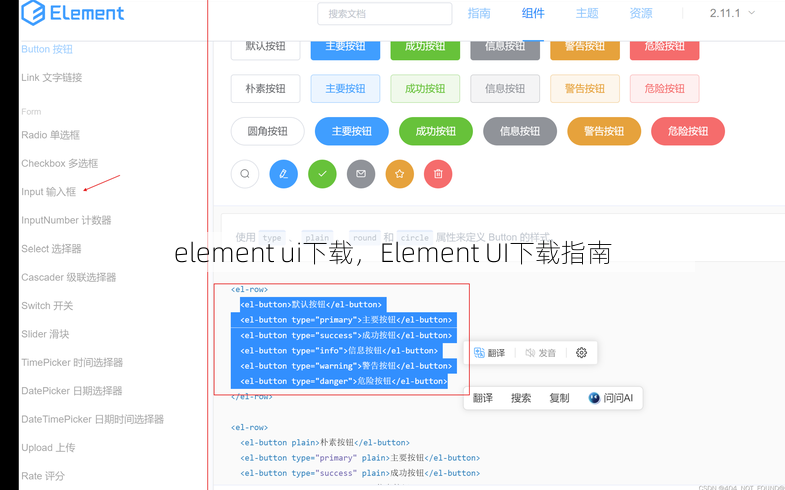Click the el-button plain 朴素按钮 code line
Screen dimensions: 785x490
coord(325,442)
